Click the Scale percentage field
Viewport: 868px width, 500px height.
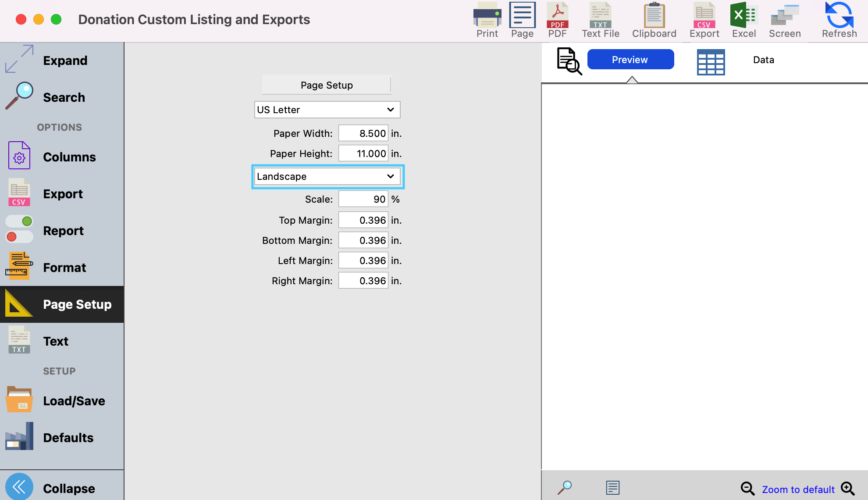[x=363, y=199]
